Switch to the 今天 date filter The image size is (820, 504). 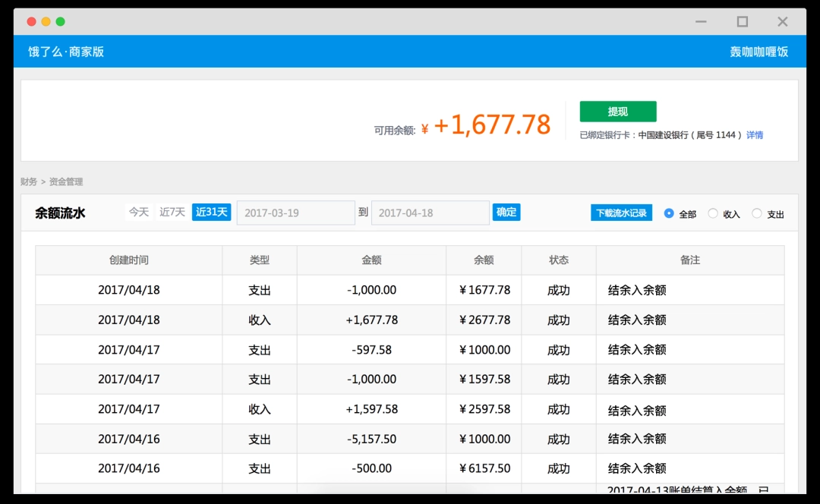[138, 212]
